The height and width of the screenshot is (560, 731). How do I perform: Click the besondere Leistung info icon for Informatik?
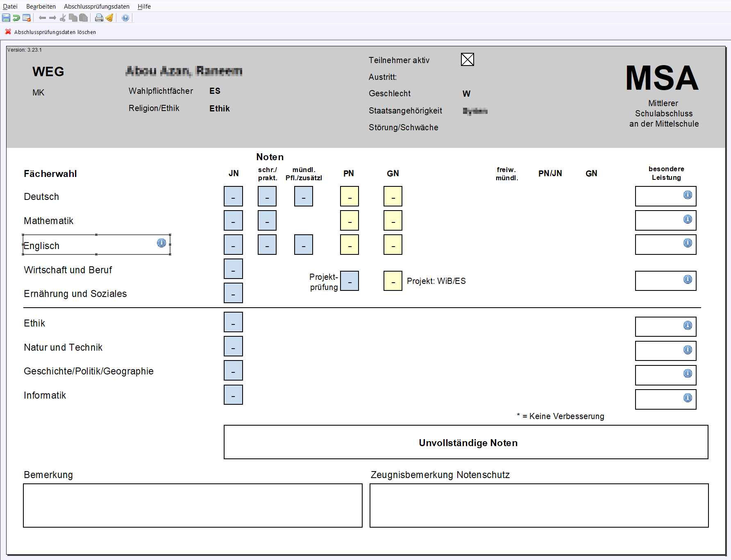(688, 397)
